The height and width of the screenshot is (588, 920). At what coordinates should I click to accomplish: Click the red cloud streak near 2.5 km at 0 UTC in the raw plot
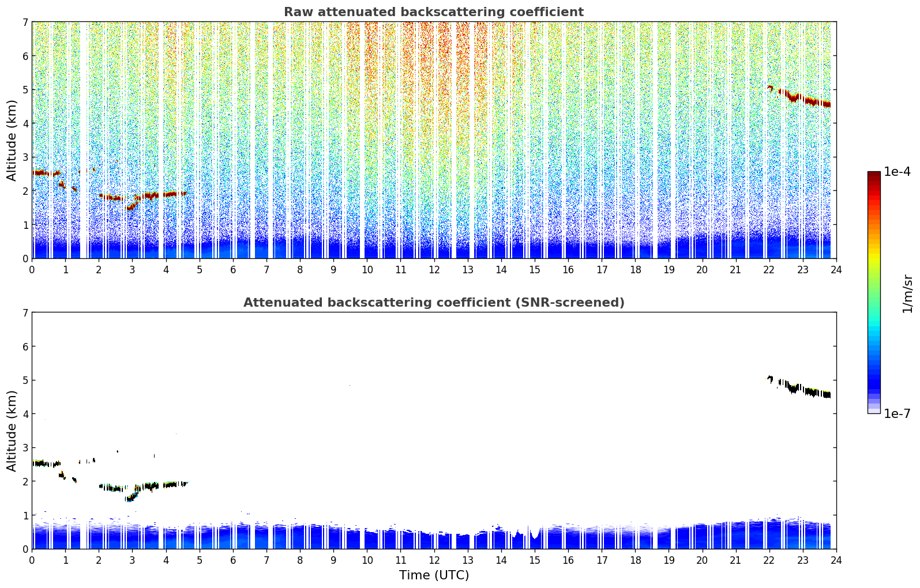[46, 173]
